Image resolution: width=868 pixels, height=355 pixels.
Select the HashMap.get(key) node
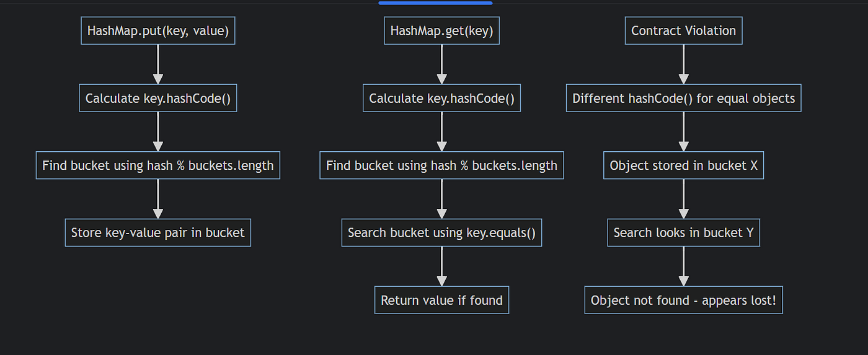(441, 31)
